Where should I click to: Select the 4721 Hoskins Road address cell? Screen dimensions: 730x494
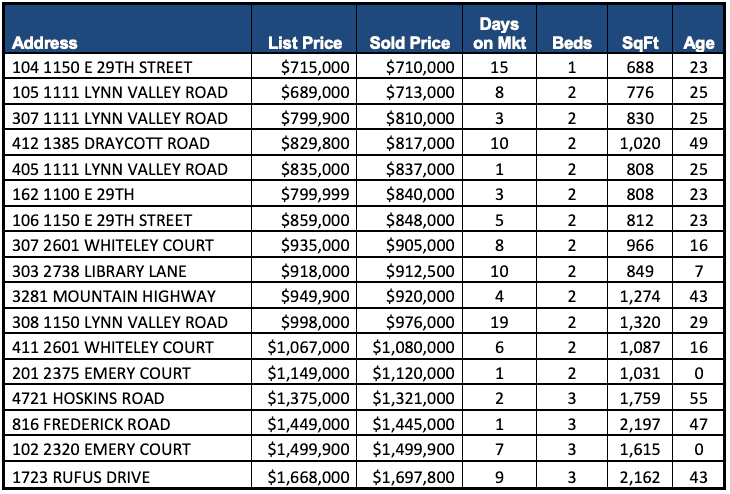85,398
